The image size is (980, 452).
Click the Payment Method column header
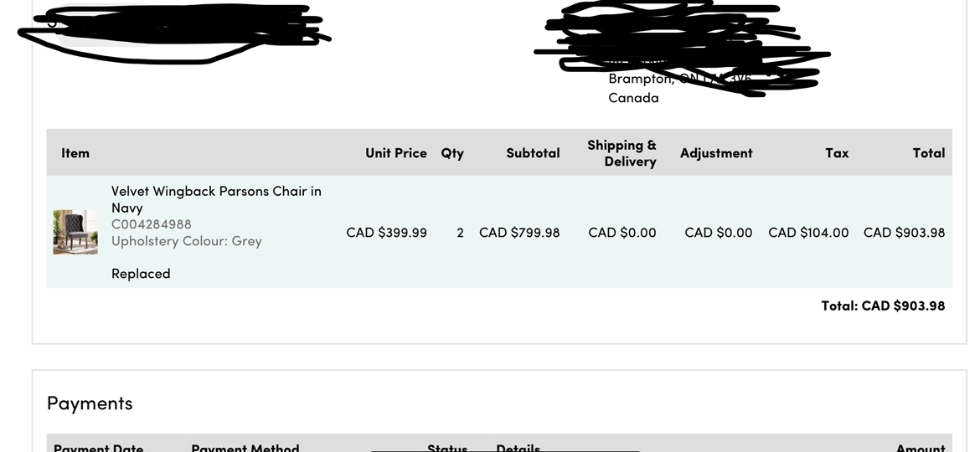point(245,448)
